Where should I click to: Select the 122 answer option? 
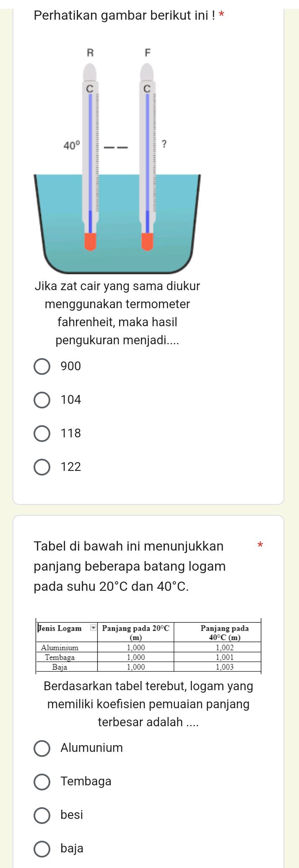[42, 467]
